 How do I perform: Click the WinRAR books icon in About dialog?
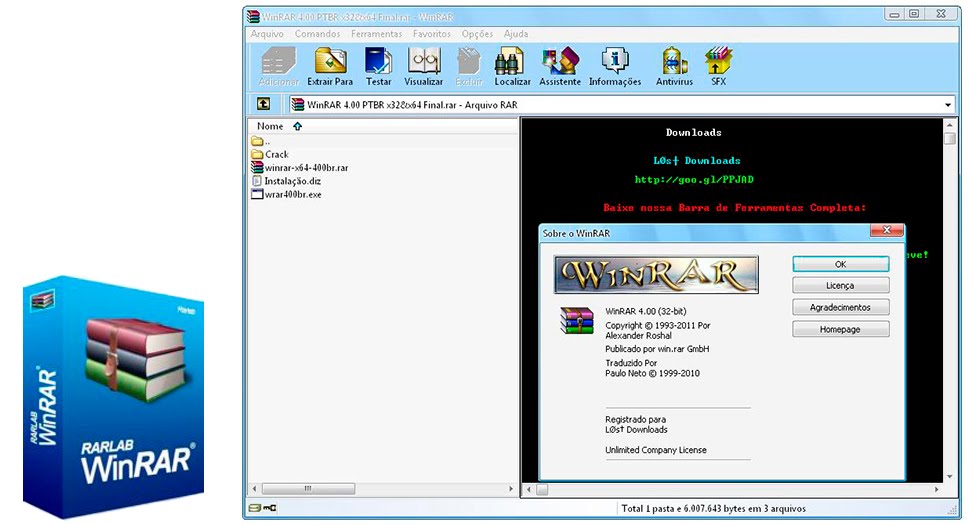point(577,321)
